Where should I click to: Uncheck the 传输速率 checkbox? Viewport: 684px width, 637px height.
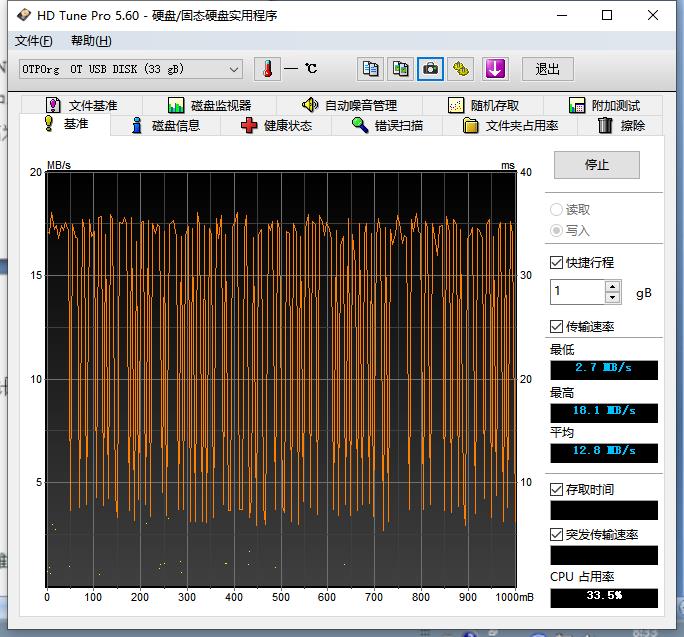click(557, 326)
